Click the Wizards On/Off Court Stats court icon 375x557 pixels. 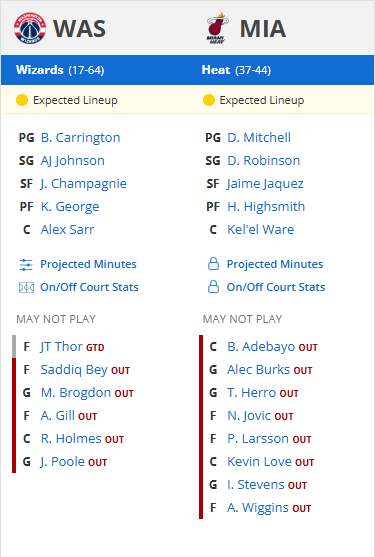(26, 287)
